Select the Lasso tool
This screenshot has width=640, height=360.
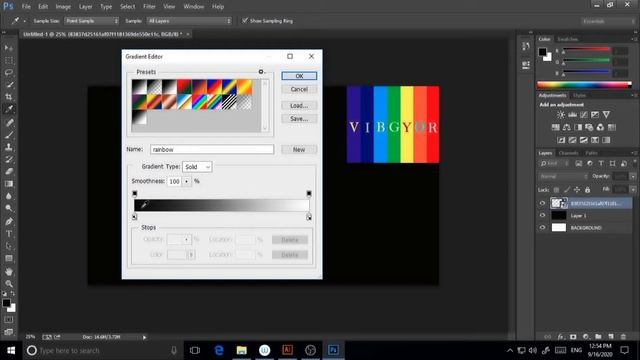tap(9, 73)
